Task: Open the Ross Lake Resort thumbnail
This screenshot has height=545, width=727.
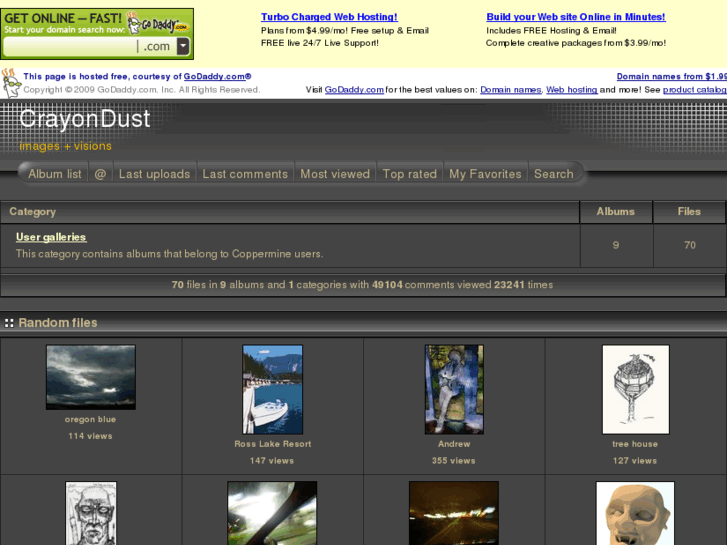Action: 273,390
